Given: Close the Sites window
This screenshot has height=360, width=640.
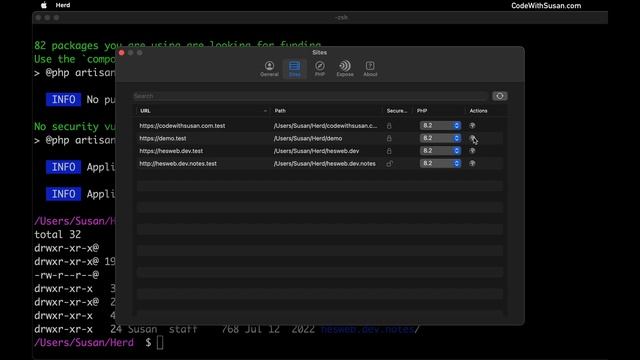Looking at the screenshot, I should [121, 53].
